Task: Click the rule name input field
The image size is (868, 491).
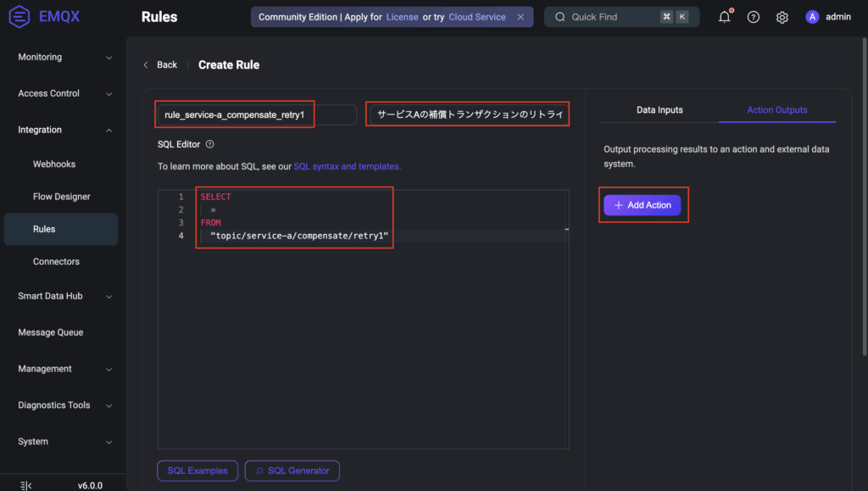Action: (x=255, y=114)
